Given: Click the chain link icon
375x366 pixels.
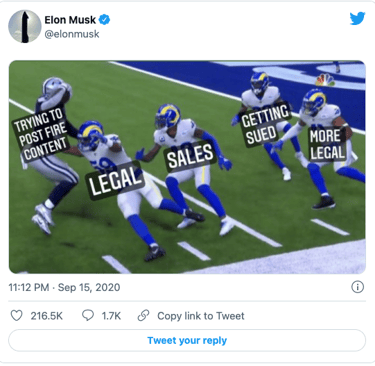Looking at the screenshot, I should (x=143, y=315).
